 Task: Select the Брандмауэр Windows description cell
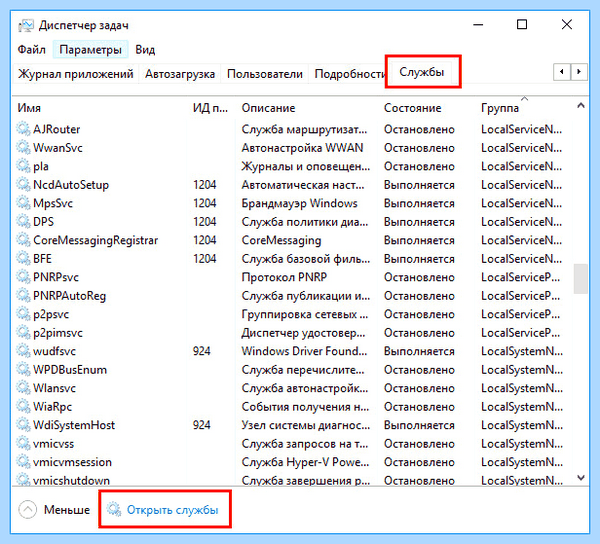[x=299, y=203]
